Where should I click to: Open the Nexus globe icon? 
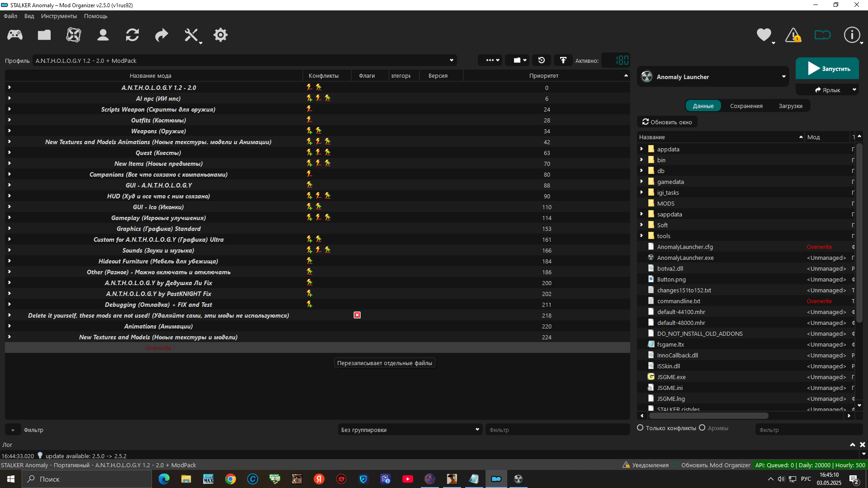click(74, 35)
